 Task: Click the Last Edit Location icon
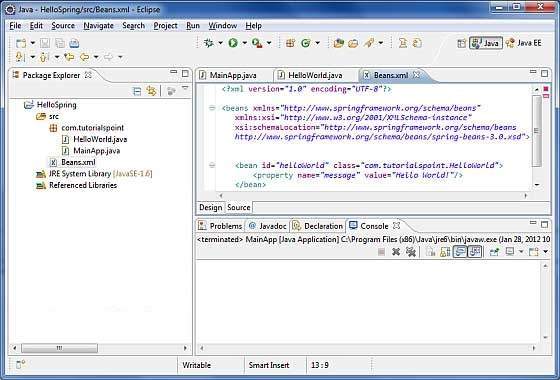pyautogui.click(x=69, y=57)
